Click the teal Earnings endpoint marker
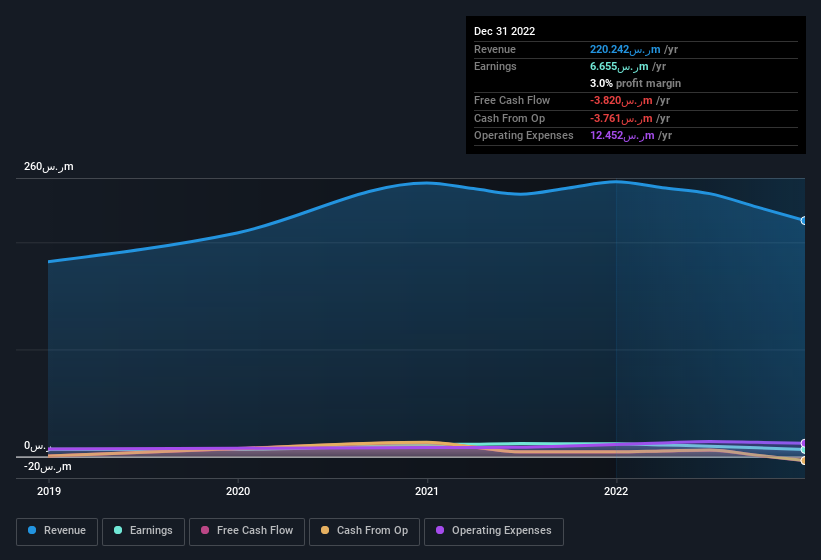Image resolution: width=821 pixels, height=560 pixels. (804, 450)
